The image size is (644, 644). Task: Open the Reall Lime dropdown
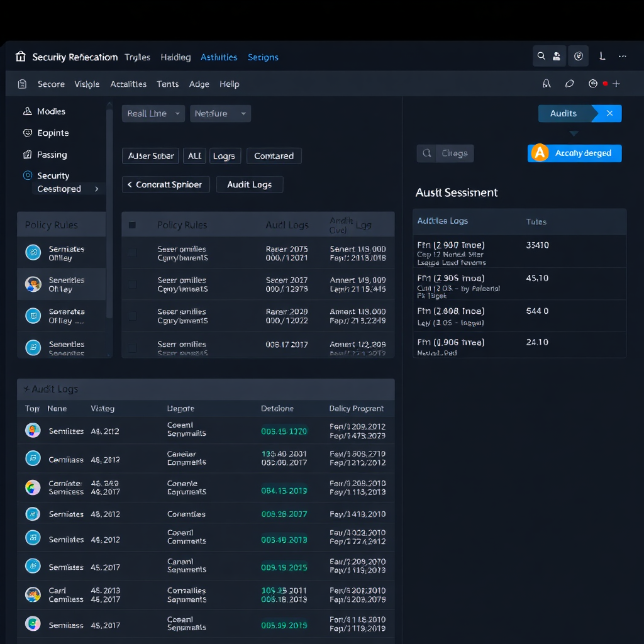click(x=153, y=114)
